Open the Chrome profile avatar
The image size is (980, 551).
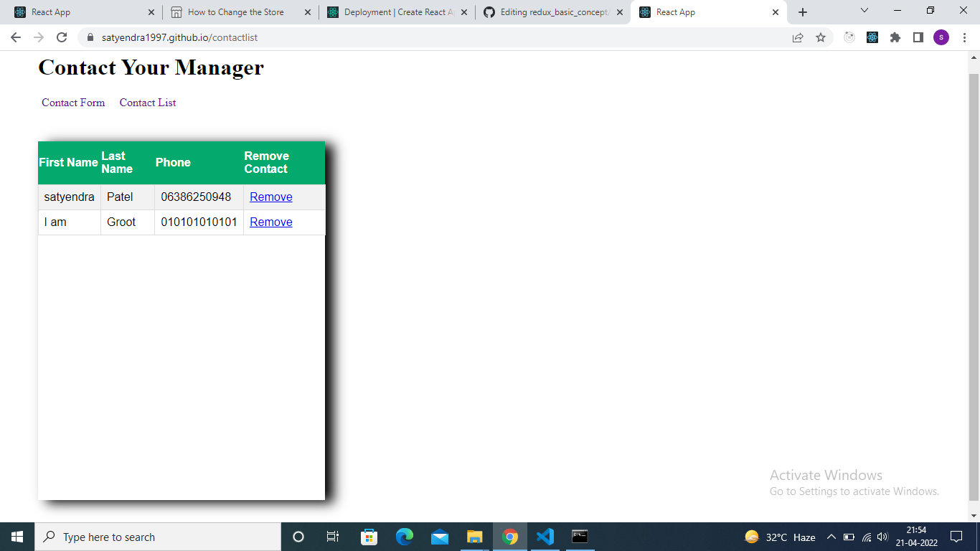tap(941, 37)
